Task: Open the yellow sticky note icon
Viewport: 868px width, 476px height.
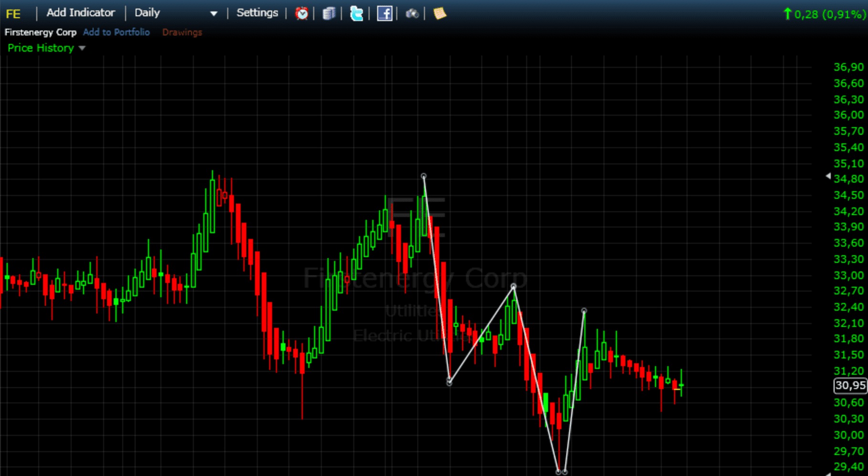Action: 440,13
